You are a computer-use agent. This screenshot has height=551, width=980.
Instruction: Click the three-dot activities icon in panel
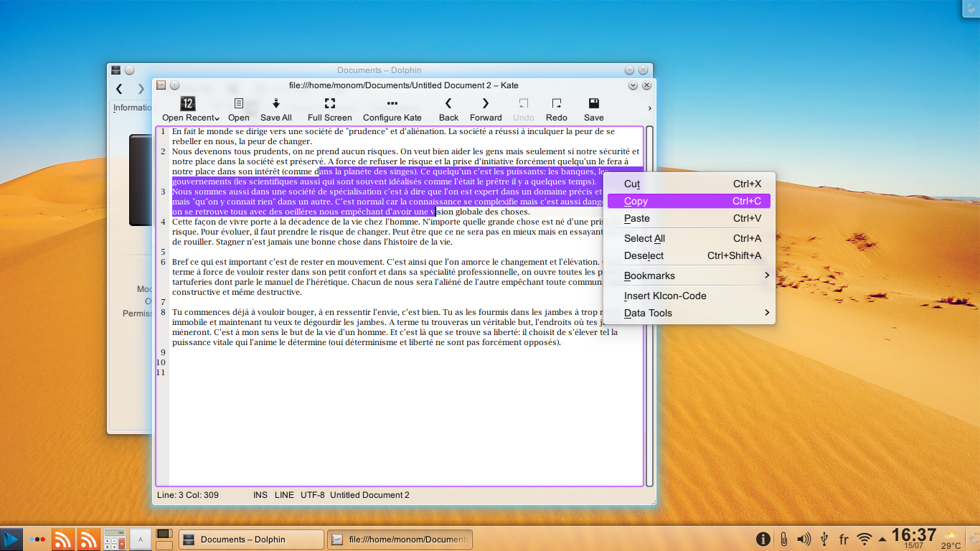tap(37, 539)
